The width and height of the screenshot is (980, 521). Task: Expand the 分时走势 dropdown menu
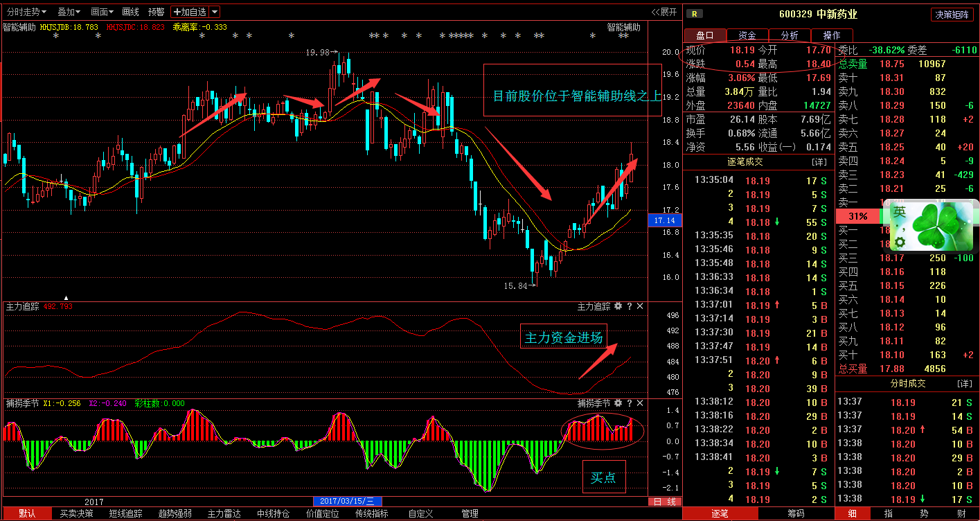[26, 12]
